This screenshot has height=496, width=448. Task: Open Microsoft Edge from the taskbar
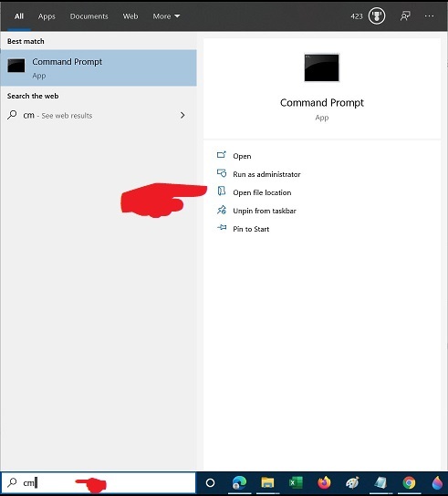coord(239,482)
